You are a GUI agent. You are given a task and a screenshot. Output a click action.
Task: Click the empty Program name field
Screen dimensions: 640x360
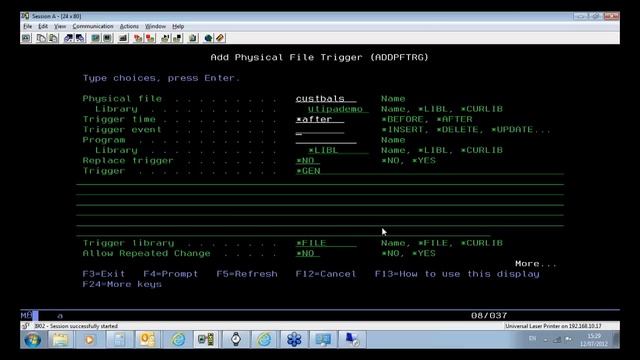(326, 140)
